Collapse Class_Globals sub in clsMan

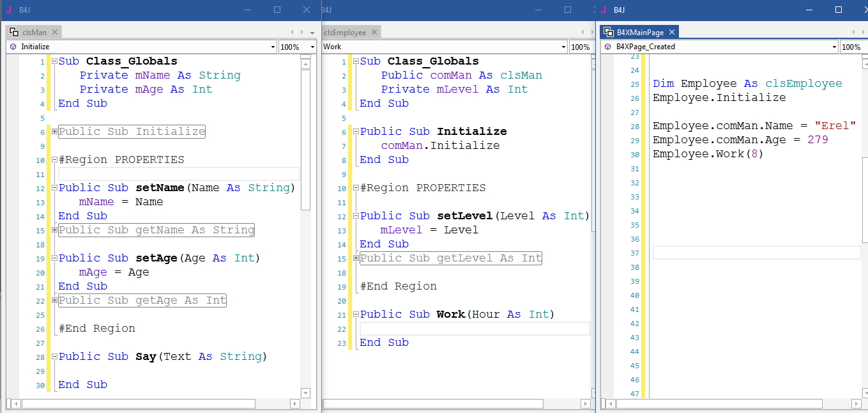pyautogui.click(x=54, y=62)
